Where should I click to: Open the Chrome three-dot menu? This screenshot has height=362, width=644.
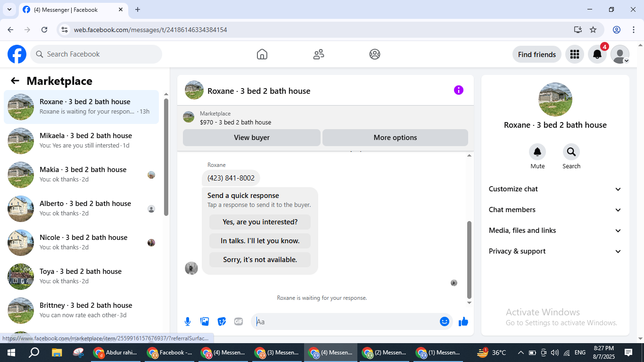(x=633, y=30)
